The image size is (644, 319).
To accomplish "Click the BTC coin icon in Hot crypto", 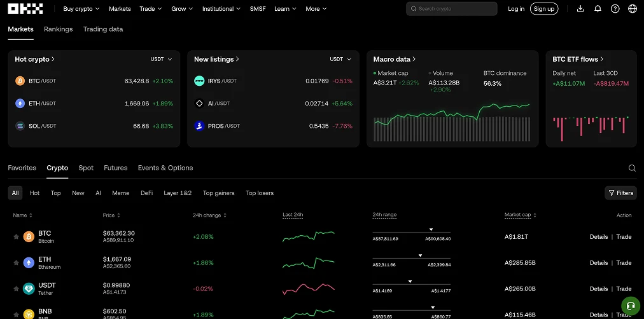I will click(20, 81).
